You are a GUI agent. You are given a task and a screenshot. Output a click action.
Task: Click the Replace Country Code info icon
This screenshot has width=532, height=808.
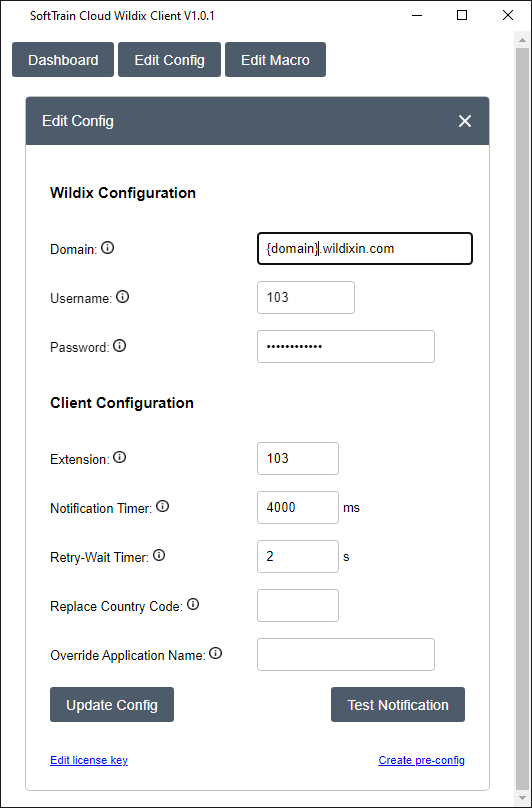click(193, 604)
